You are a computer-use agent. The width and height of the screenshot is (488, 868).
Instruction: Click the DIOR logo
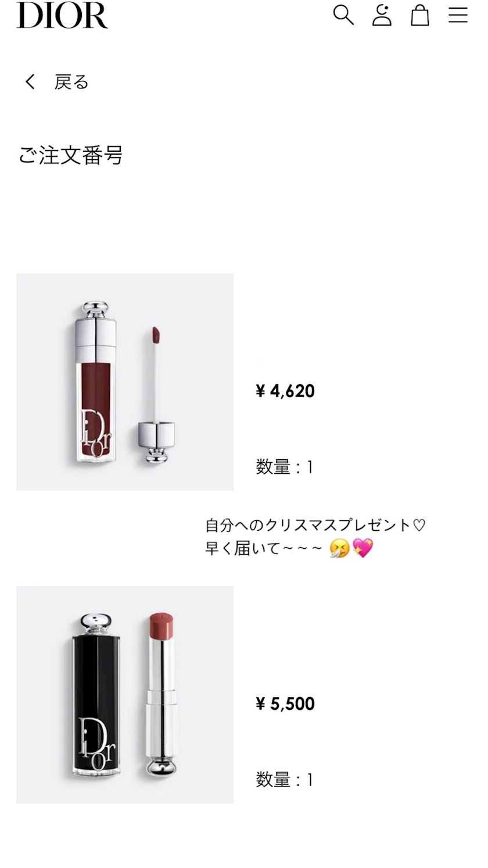click(62, 15)
